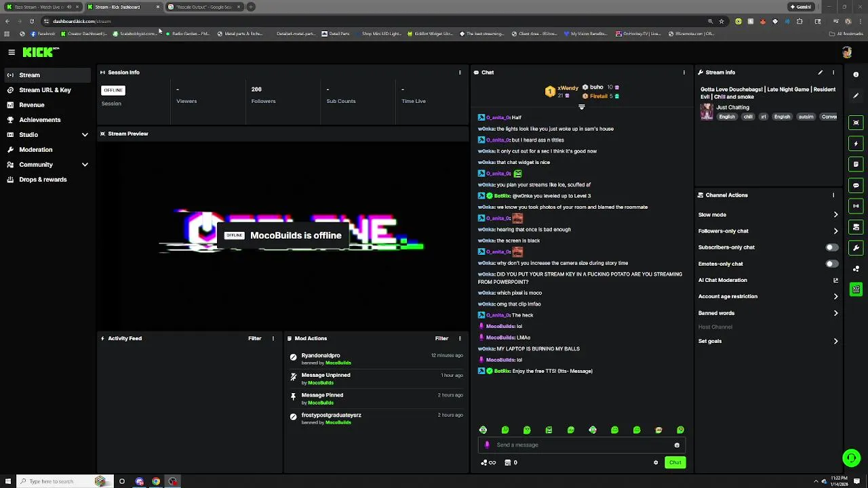The image size is (868, 488).
Task: Click MocoBuilds link under Ryandonaldpro ban
Action: 338,363
